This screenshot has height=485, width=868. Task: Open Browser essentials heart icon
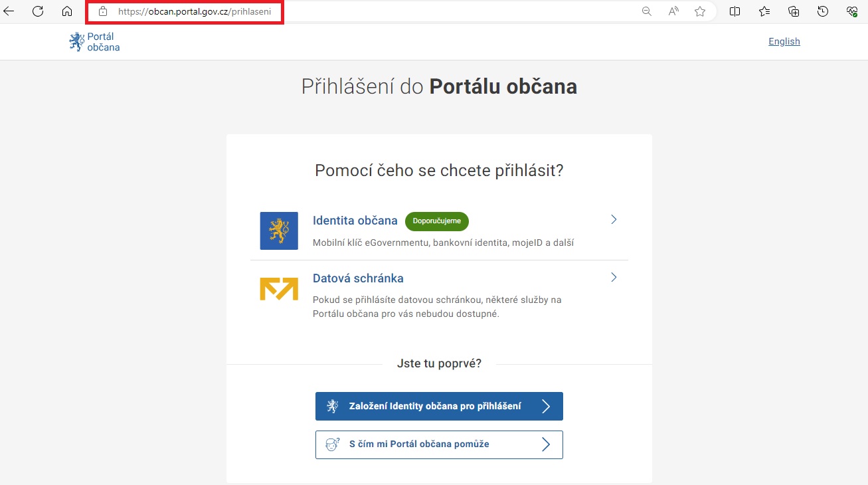tap(852, 11)
